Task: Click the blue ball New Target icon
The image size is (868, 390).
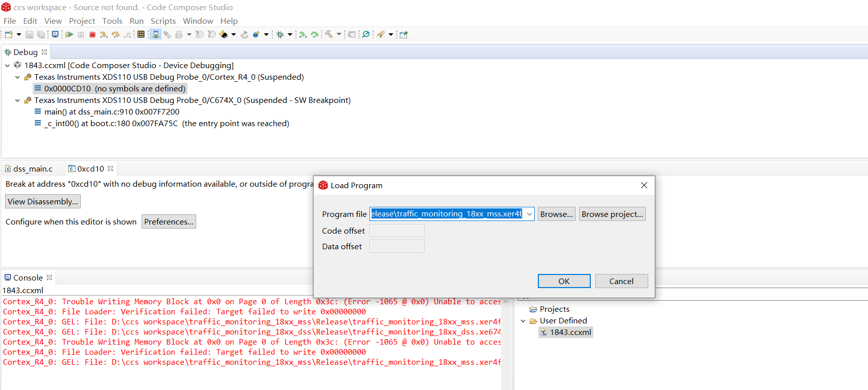Action: click(x=256, y=34)
